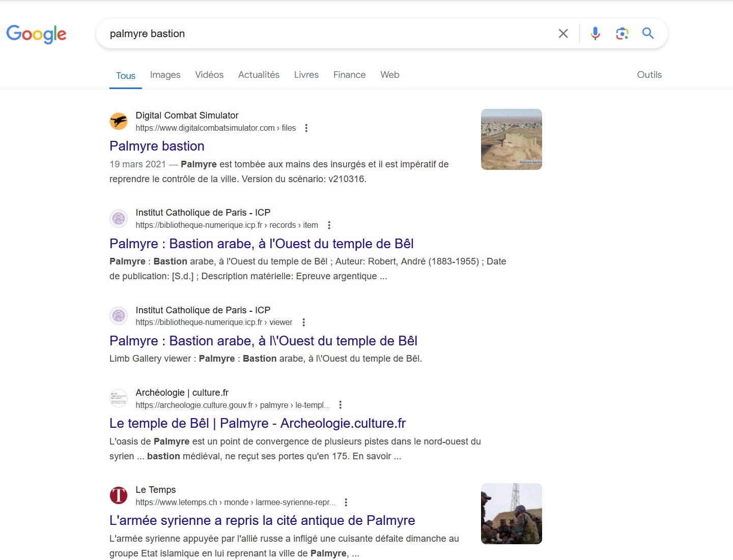733x560 pixels.
Task: Clear the search box with the X icon
Action: [x=563, y=34]
